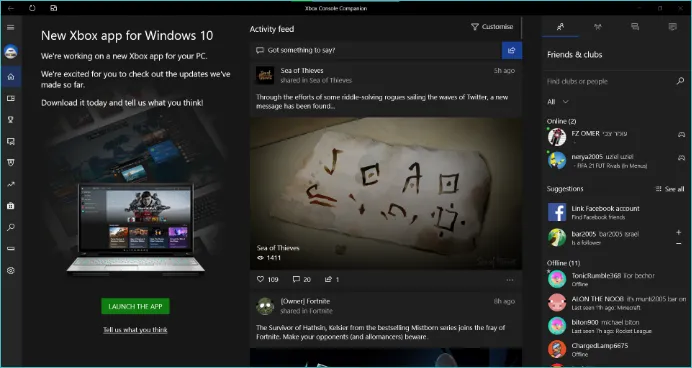Open Microsoft Store bag icon
Viewport: 692px width, 368px height.
point(11,206)
